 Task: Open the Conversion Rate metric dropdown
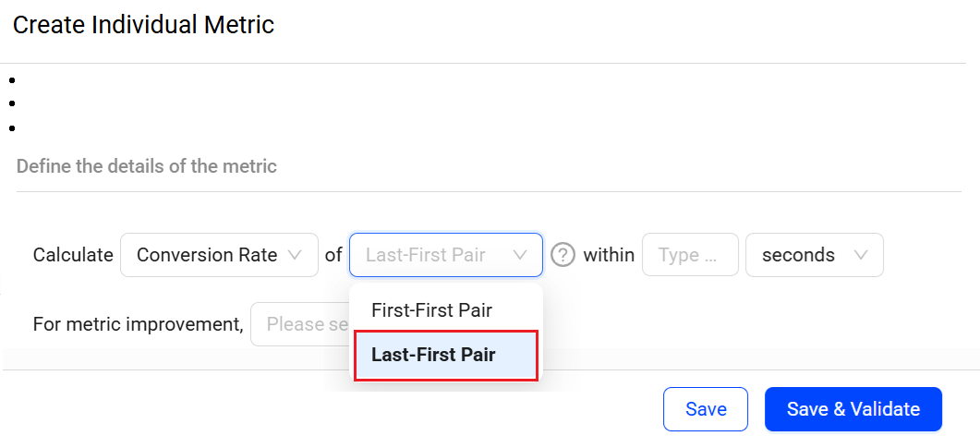pos(219,255)
